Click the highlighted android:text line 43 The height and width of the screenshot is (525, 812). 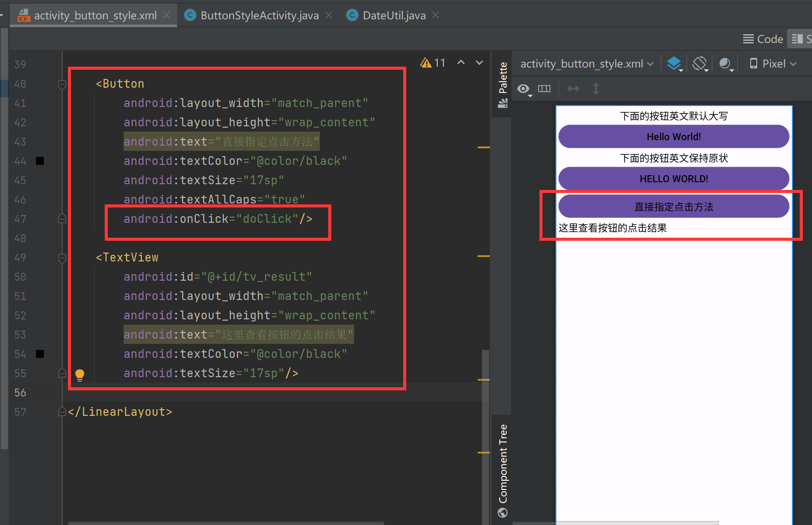click(x=221, y=142)
